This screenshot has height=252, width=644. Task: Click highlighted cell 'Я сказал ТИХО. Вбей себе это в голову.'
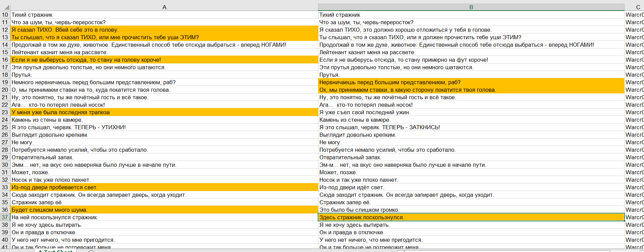pyautogui.click(x=164, y=30)
